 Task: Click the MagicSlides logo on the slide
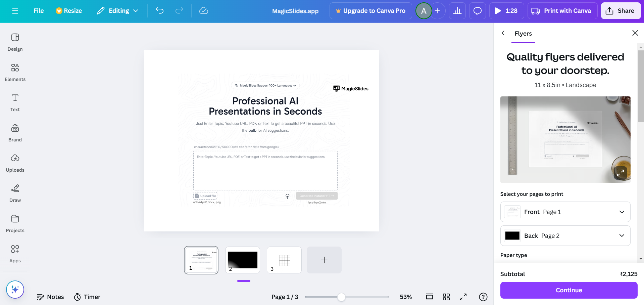(x=351, y=89)
